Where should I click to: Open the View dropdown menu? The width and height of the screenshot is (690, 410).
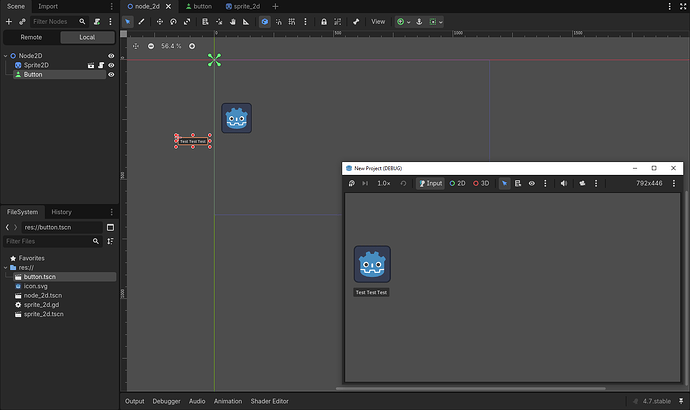(378, 22)
